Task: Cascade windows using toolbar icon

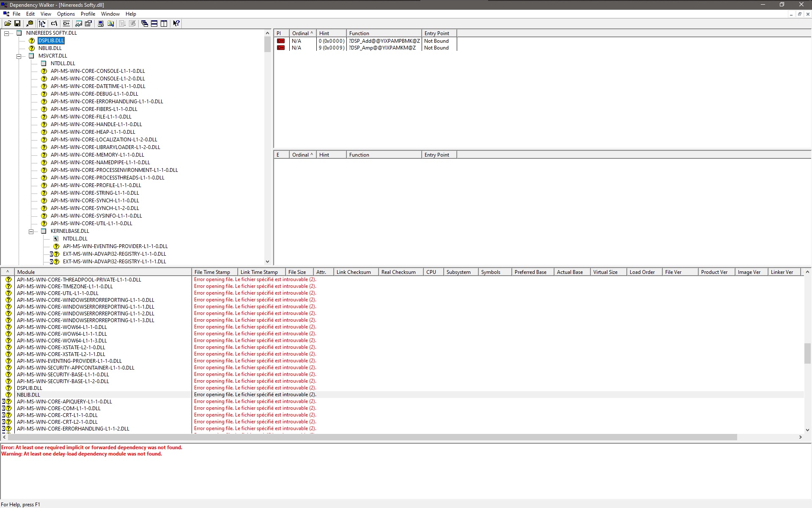Action: pos(145,24)
